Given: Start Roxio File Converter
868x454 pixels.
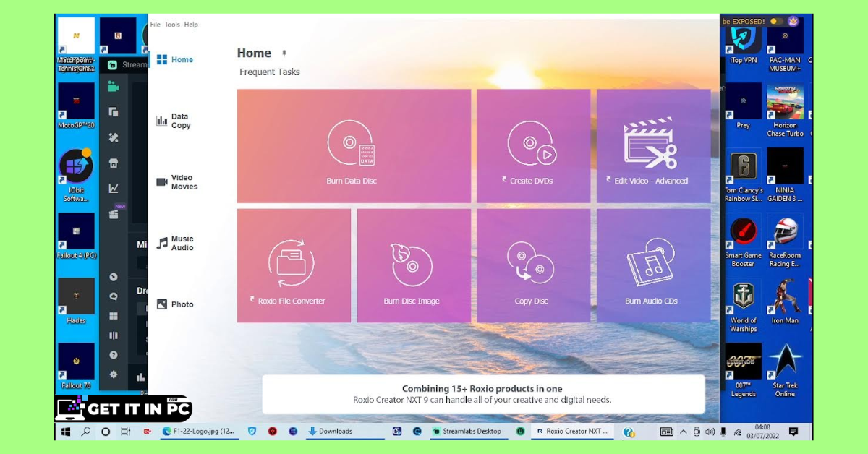Looking at the screenshot, I should tap(294, 265).
